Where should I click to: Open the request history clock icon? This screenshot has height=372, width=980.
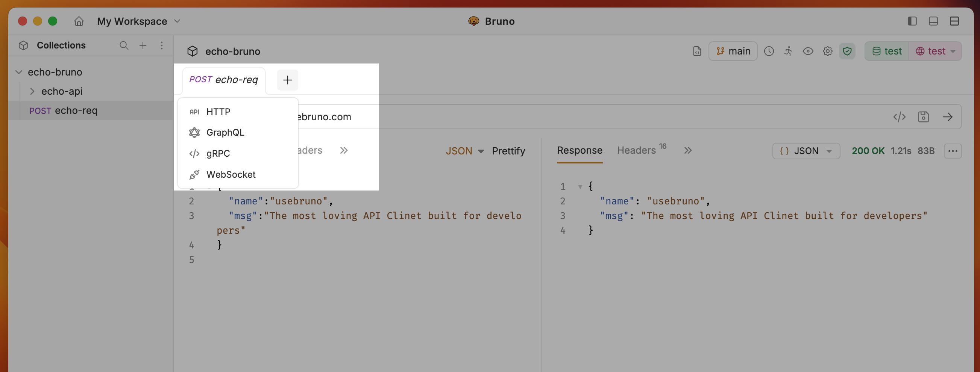[x=769, y=51]
